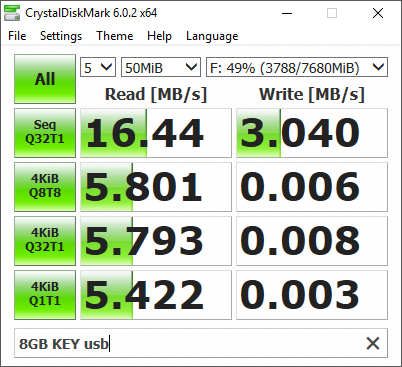The width and height of the screenshot is (402, 367).
Task: Click the 4KiB Q32T1 read value 5.793
Action: tap(156, 241)
